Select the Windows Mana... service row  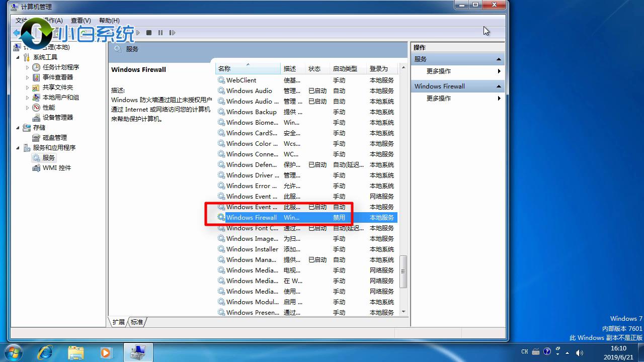pyautogui.click(x=307, y=259)
